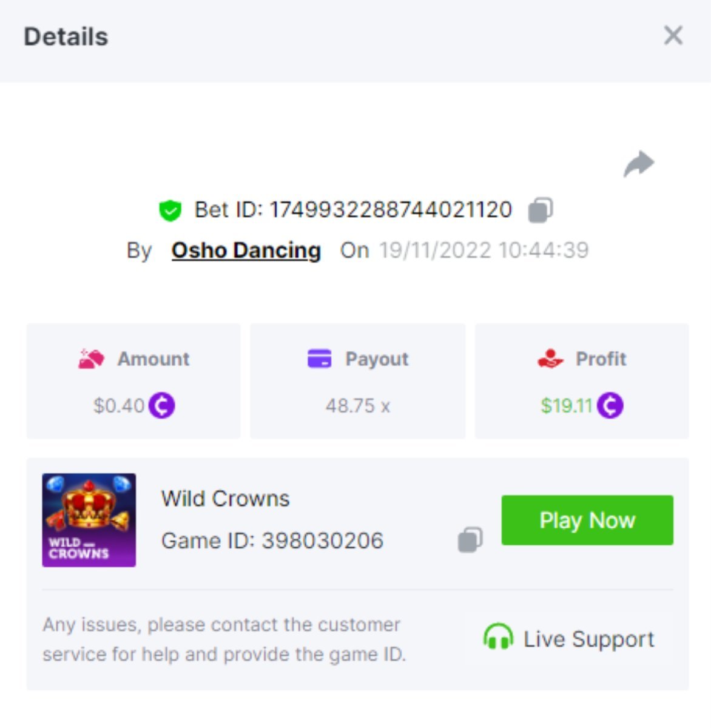This screenshot has width=711, height=728.
Task: Click the Play Now button
Action: tap(587, 520)
